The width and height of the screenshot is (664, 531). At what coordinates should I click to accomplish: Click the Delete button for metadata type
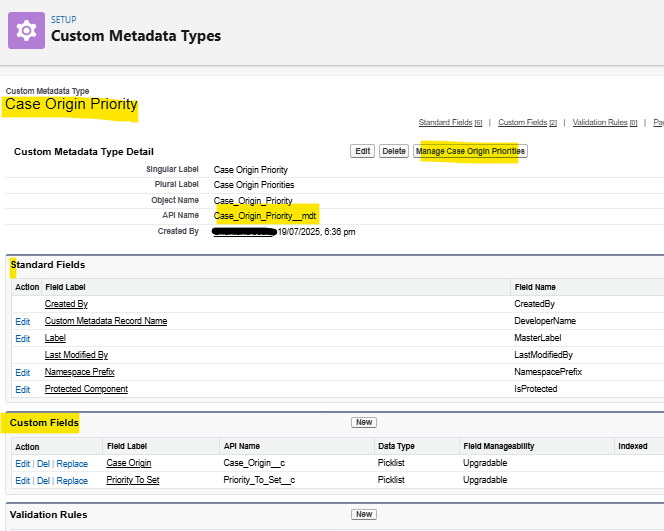tap(394, 151)
